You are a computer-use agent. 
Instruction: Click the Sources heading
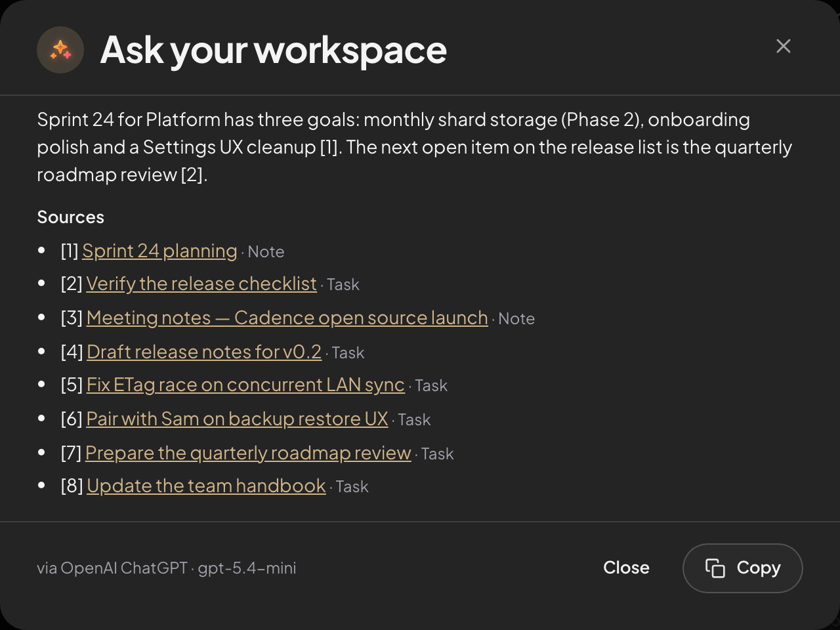[71, 217]
